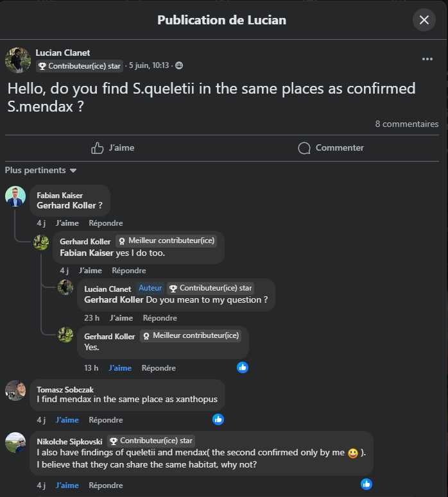The image size is (448, 497).
Task: Toggle J'aime on Gerhard Koller's "Yes." reply
Action: (120, 368)
